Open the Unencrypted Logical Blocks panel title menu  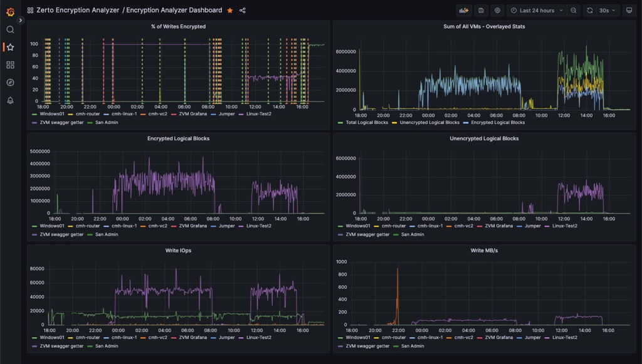[484, 138]
